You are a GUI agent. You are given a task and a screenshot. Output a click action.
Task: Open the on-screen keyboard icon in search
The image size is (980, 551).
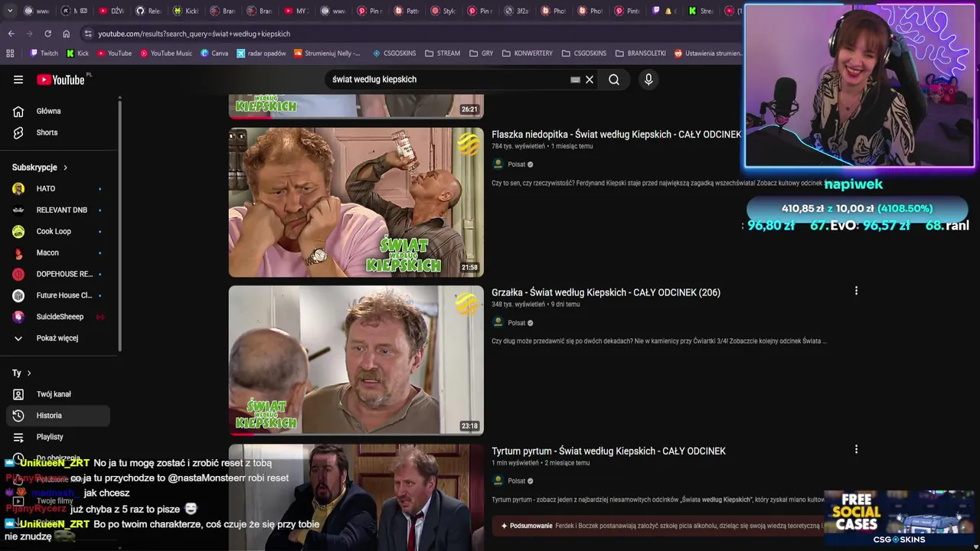coord(575,80)
